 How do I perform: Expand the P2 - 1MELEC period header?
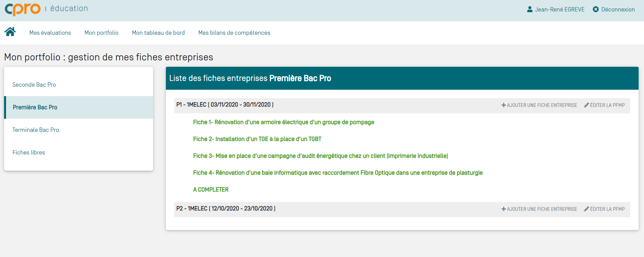(x=226, y=209)
